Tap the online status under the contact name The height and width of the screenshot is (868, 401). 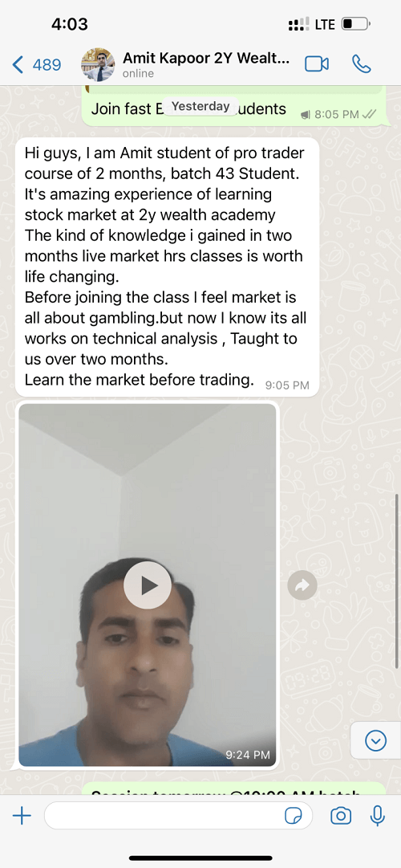tap(138, 74)
